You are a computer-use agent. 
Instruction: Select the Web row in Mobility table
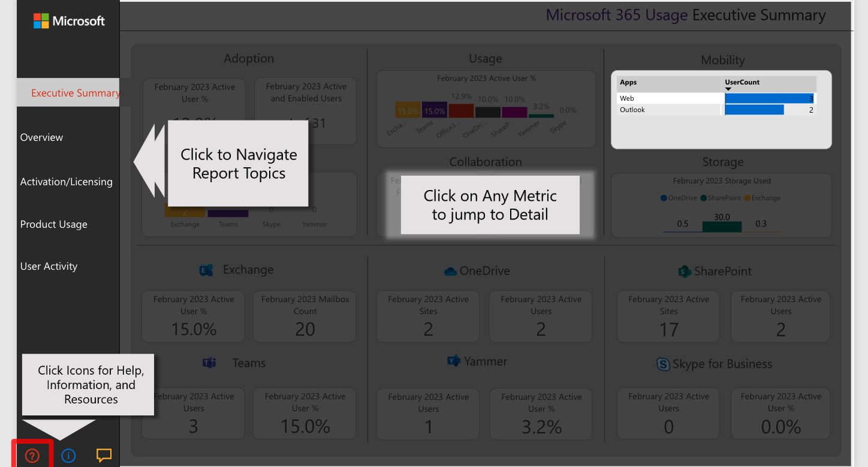point(716,98)
